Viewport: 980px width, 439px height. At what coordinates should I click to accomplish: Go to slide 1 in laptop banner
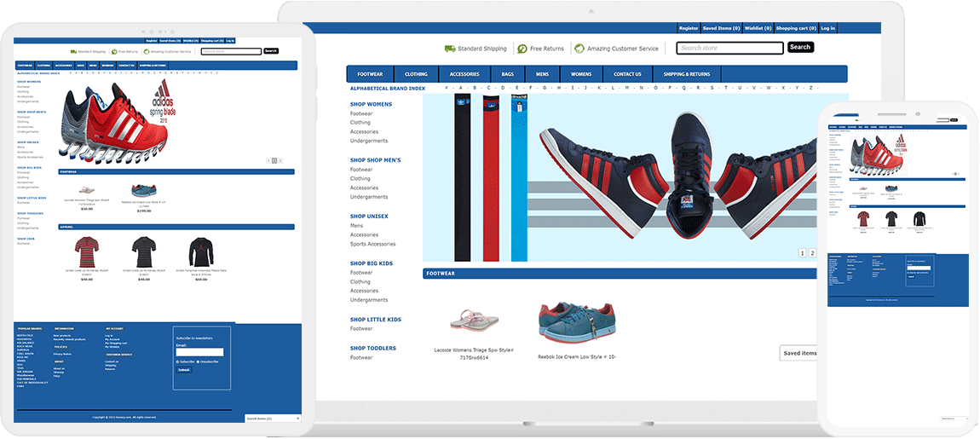(802, 253)
